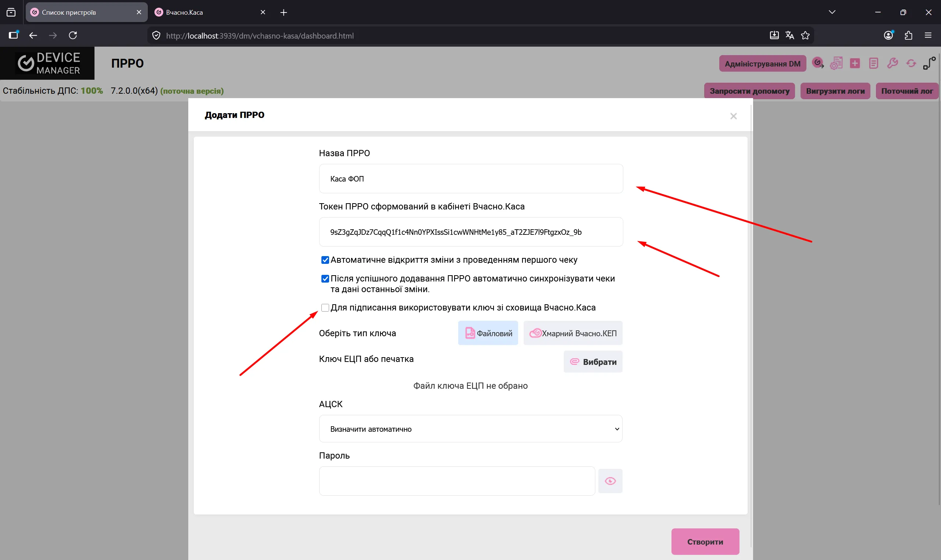Image resolution: width=941 pixels, height=560 pixels.
Task: Open the recent tabs overview icon
Action: coord(11,12)
